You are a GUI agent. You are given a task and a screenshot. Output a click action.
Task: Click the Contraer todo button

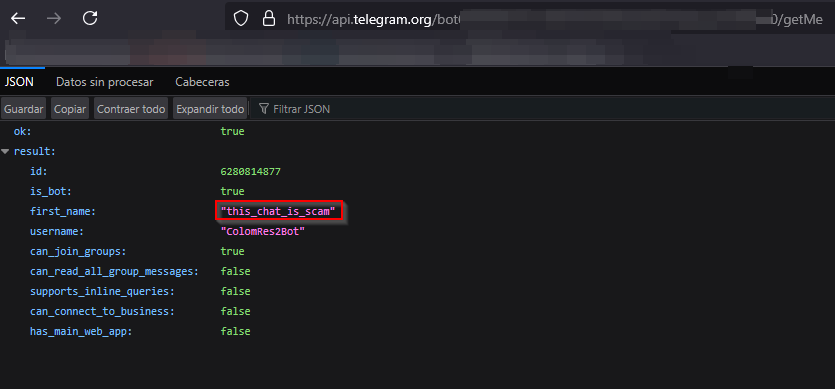131,109
